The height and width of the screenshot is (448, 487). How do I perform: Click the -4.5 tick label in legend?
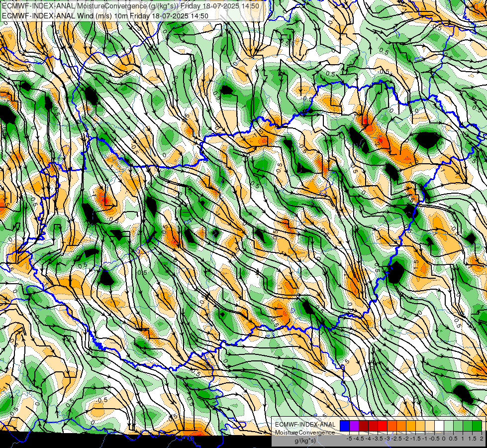pos(359,439)
